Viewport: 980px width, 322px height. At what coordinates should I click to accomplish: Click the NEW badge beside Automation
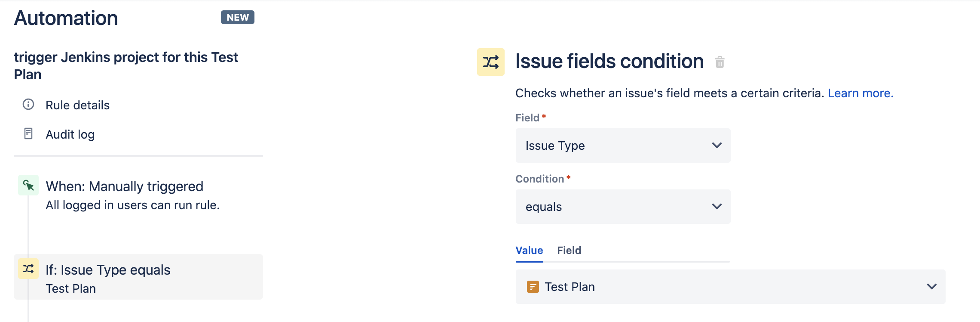pos(238,17)
